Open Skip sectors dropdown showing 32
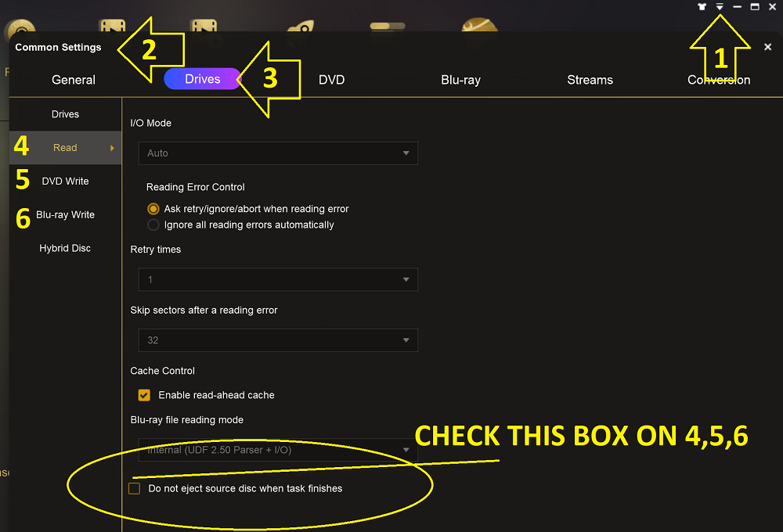The height and width of the screenshot is (532, 783). point(278,340)
